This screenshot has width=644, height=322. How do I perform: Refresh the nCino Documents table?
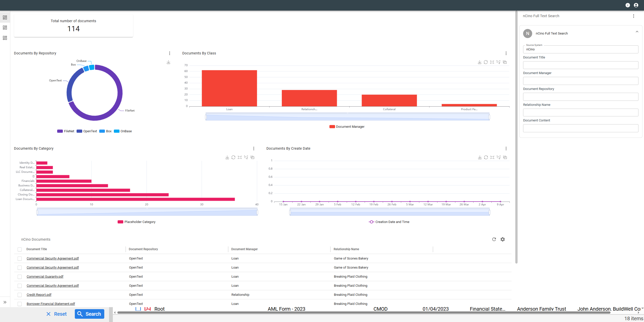point(494,239)
